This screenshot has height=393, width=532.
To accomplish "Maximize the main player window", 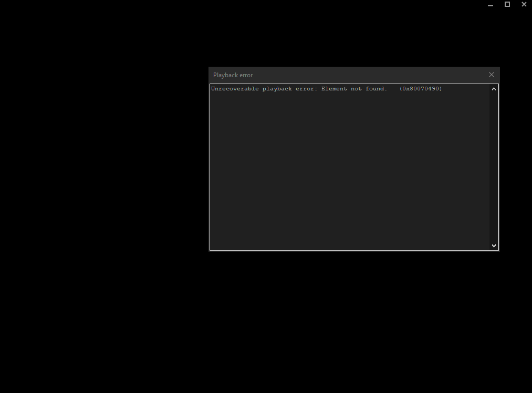I will [x=507, y=4].
